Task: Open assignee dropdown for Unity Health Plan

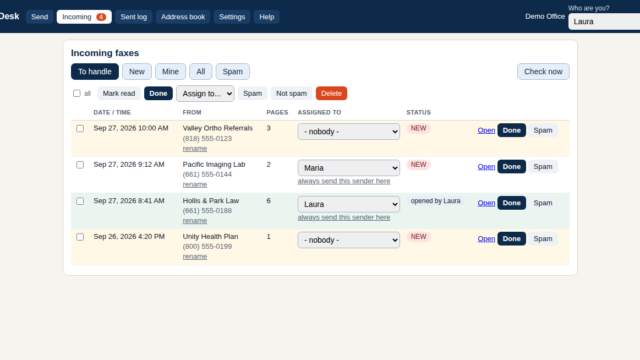Action: coord(349,240)
